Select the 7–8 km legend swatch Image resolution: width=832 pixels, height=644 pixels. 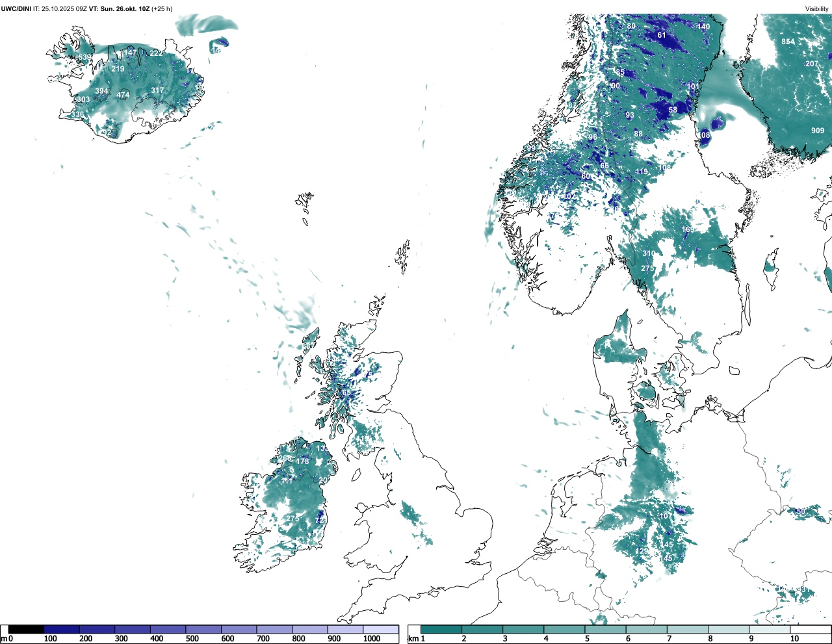[x=688, y=629]
